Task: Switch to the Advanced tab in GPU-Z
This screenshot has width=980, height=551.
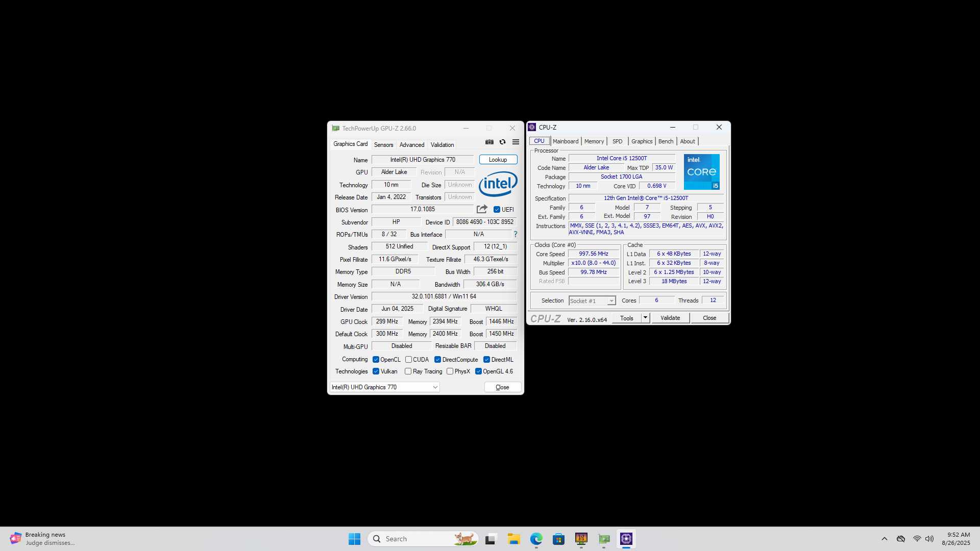Action: click(412, 145)
